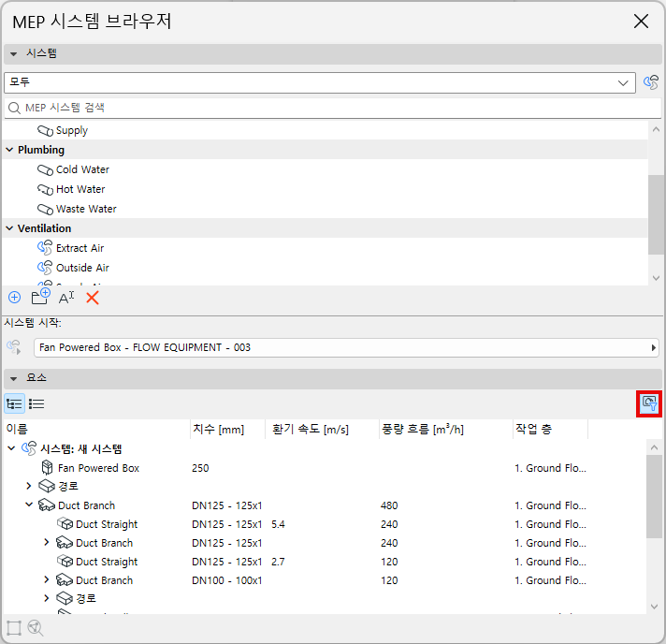Viewport: 666px width, 644px height.
Task: Collapse the Ventilation group
Action: [9, 228]
